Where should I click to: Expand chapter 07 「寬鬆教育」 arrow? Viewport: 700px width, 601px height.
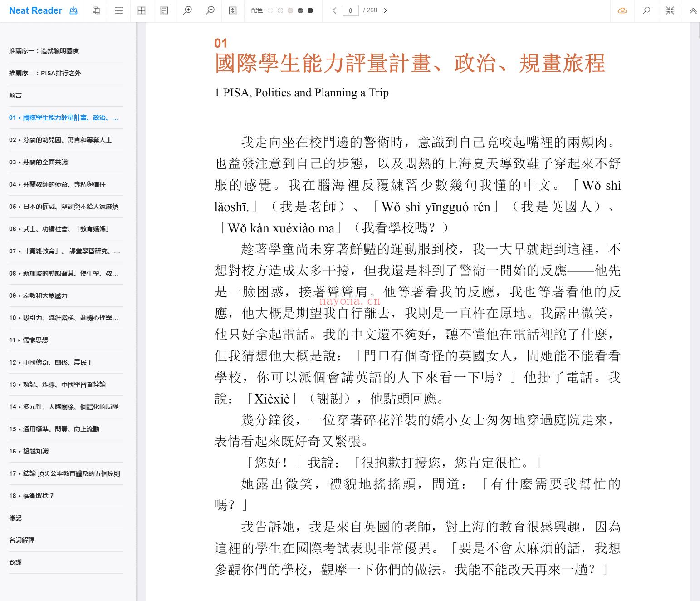tap(20, 251)
